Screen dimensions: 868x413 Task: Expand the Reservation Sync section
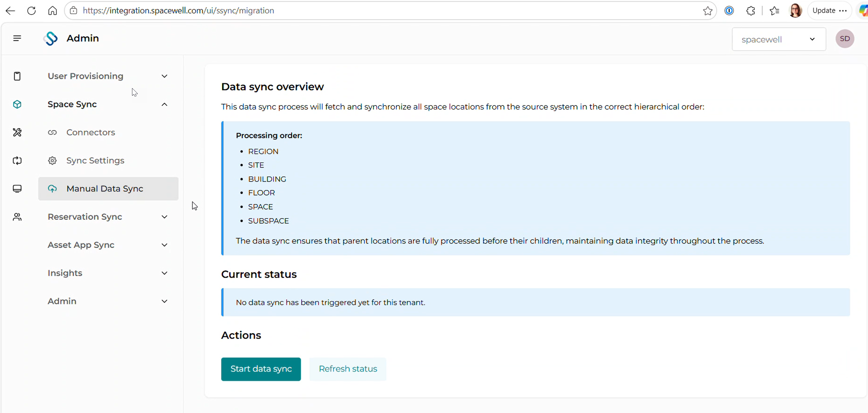[x=108, y=217]
